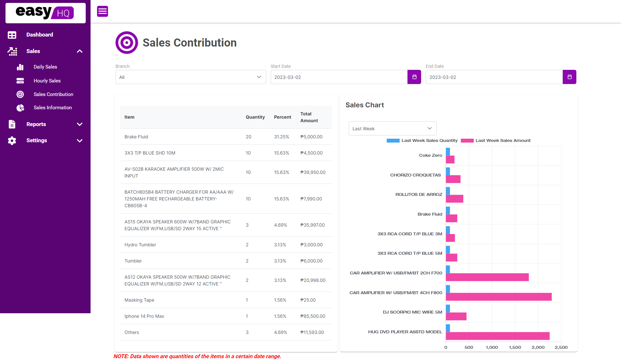The width and height of the screenshot is (621, 364).
Task: Click the AV-502B KARAOKE AMPLIFIER row
Action: pyautogui.click(x=226, y=172)
